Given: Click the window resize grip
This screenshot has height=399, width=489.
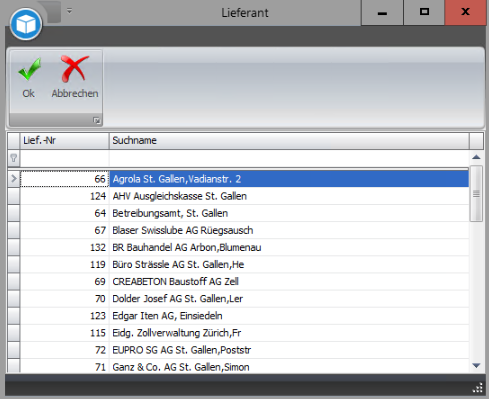Looking at the screenshot, I should point(478,388).
